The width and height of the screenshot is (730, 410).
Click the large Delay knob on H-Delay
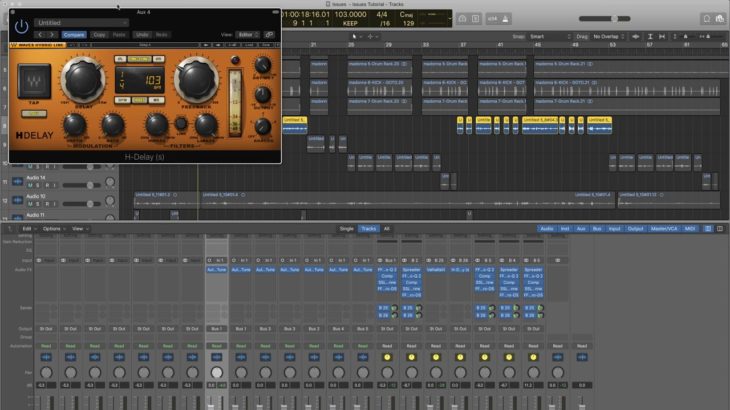82,80
